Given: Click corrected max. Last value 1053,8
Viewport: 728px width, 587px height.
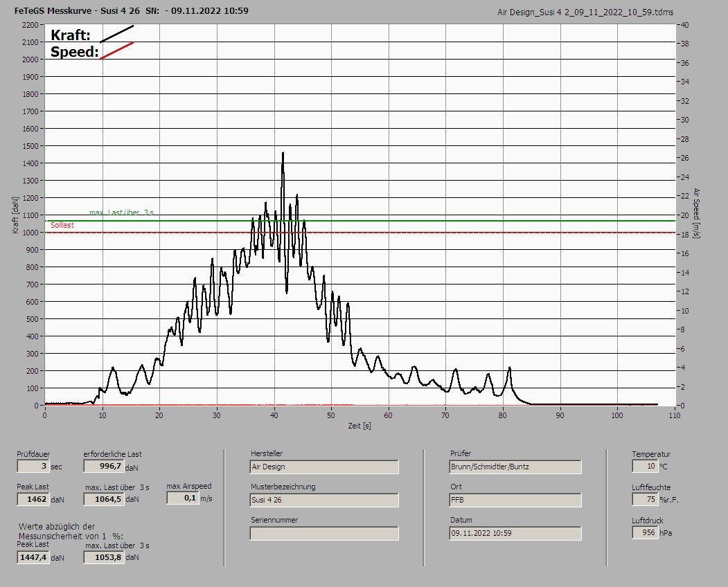Looking at the screenshot, I should (103, 557).
